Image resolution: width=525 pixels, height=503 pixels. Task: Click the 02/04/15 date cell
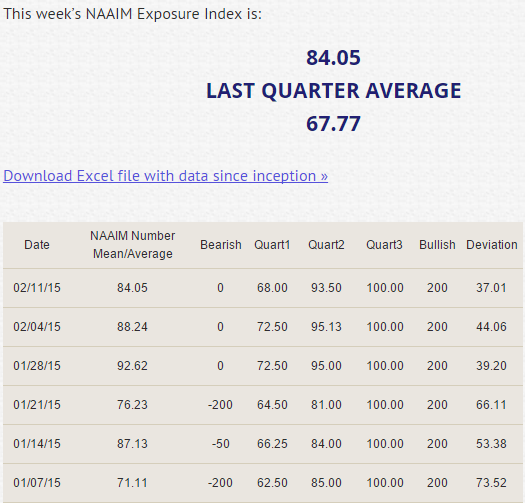37,327
